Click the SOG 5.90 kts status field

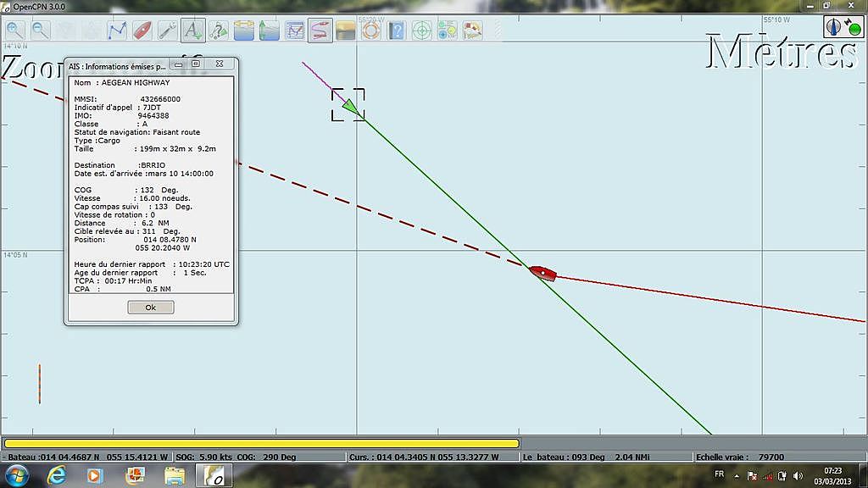pos(260,457)
